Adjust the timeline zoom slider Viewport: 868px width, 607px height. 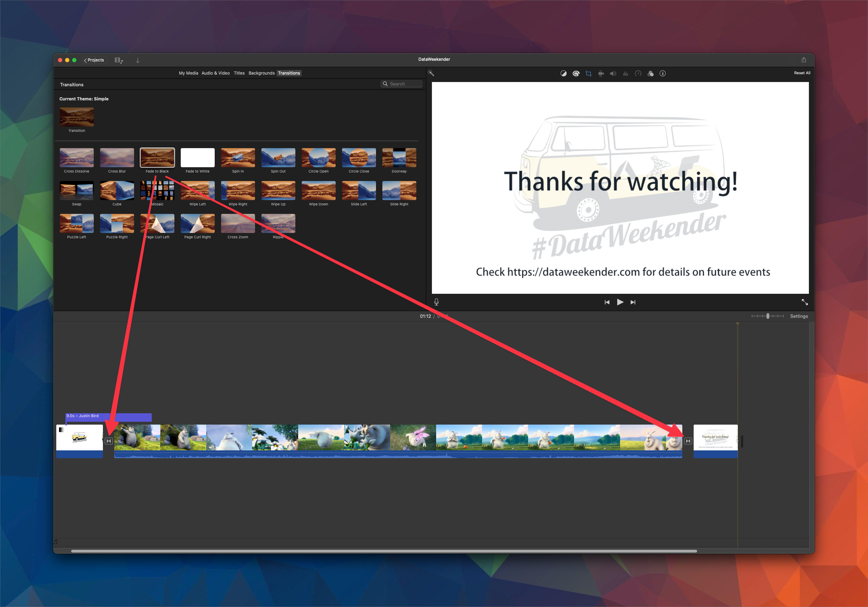768,316
